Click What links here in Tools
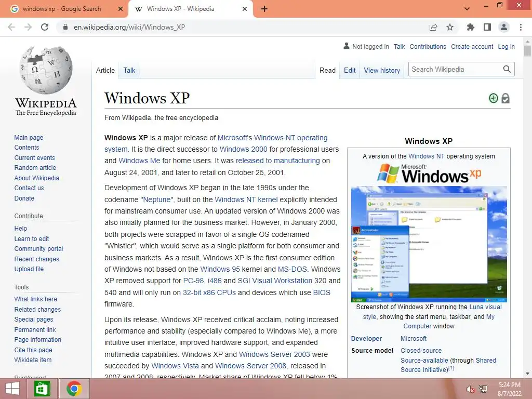 click(35, 299)
